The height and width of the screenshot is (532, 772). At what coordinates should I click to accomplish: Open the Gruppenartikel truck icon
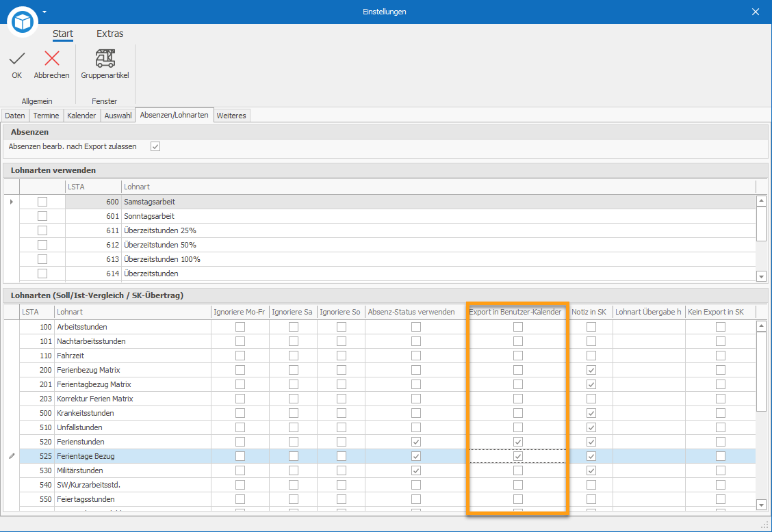coord(105,59)
